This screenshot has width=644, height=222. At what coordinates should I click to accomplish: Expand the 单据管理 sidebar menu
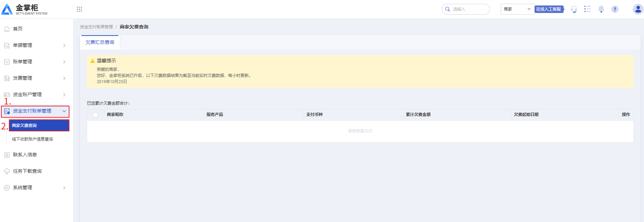(34, 45)
